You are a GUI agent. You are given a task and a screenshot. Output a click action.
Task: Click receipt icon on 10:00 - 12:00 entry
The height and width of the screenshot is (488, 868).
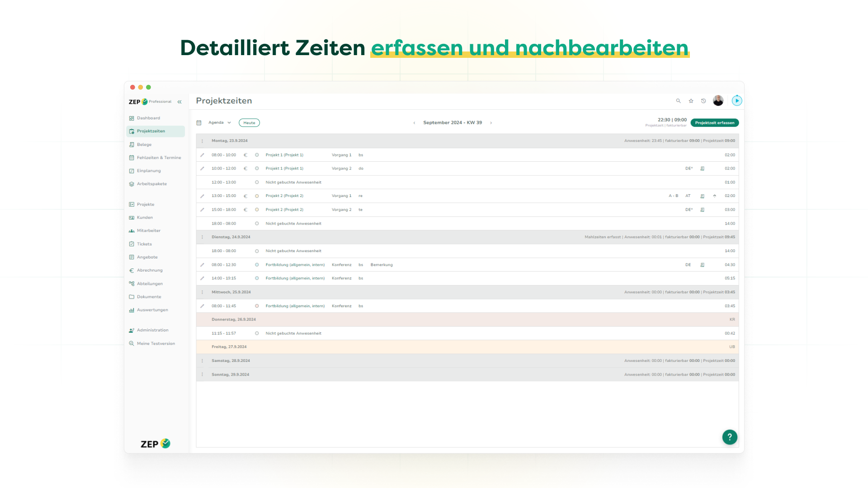click(702, 169)
